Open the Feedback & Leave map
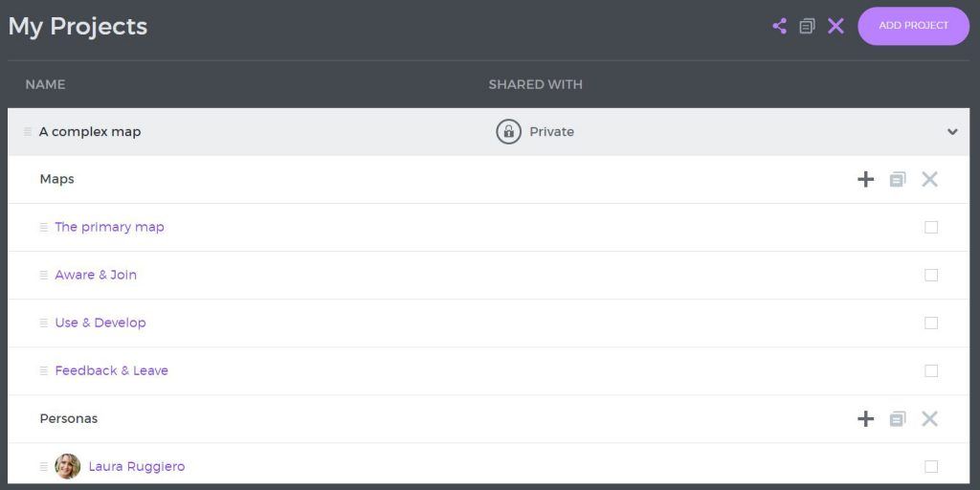 click(111, 370)
